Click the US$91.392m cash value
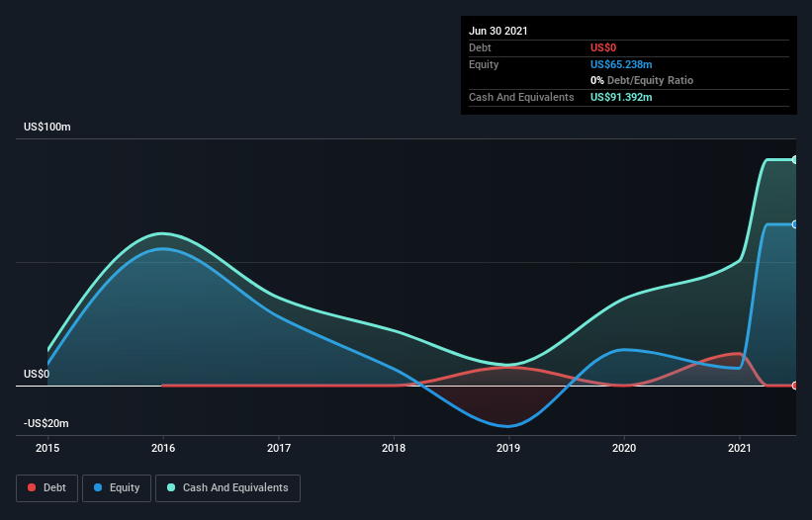812x520 pixels. tap(621, 97)
